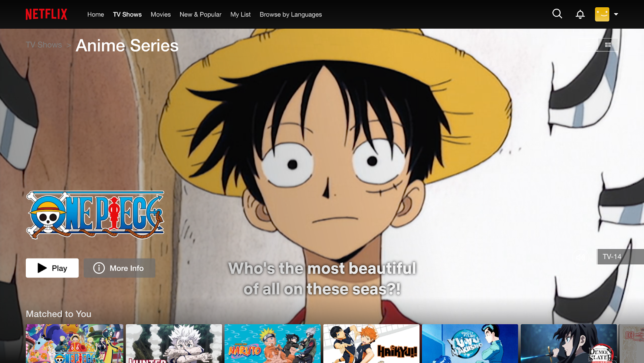This screenshot has height=363, width=644.
Task: Select the Haikyu!! thumbnail
Action: click(x=371, y=344)
